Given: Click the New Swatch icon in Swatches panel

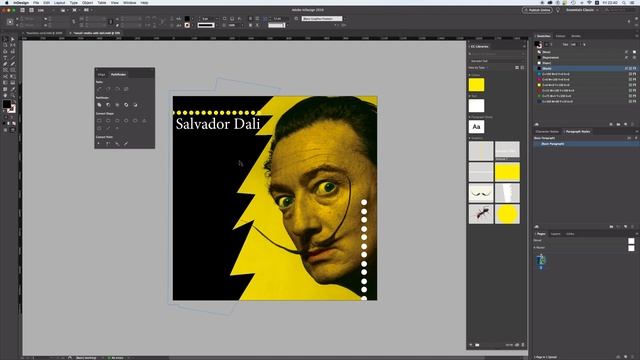Looking at the screenshot, I should tap(625, 124).
